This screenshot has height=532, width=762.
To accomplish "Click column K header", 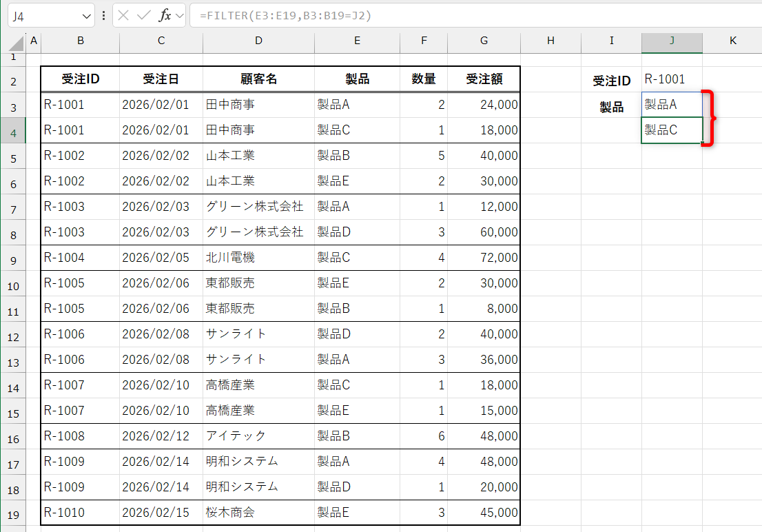I will (733, 41).
